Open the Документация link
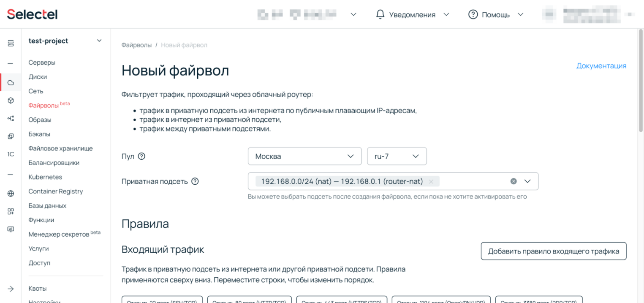Image resolution: width=644 pixels, height=303 pixels. pyautogui.click(x=601, y=66)
